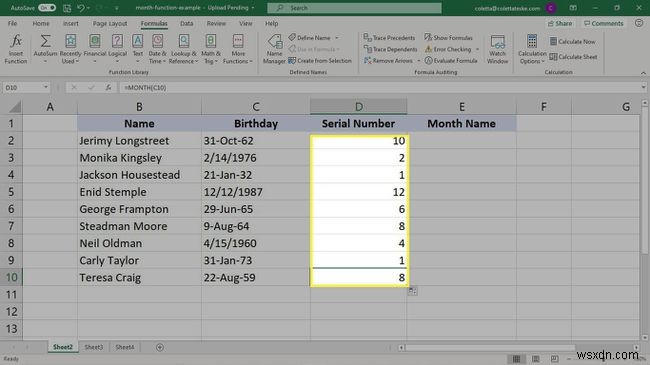Open Logical functions library
The image size is (650, 365).
[117, 49]
